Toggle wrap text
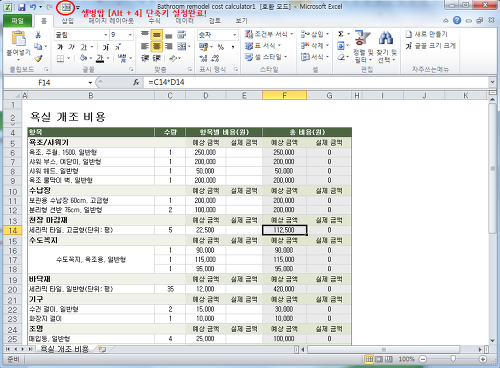Screen dimensions: 500x368 tap(182, 34)
